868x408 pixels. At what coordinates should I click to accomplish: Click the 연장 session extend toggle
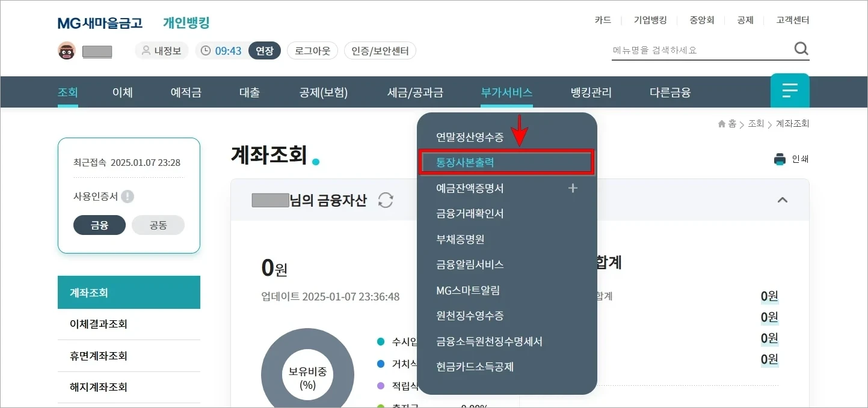(x=265, y=50)
